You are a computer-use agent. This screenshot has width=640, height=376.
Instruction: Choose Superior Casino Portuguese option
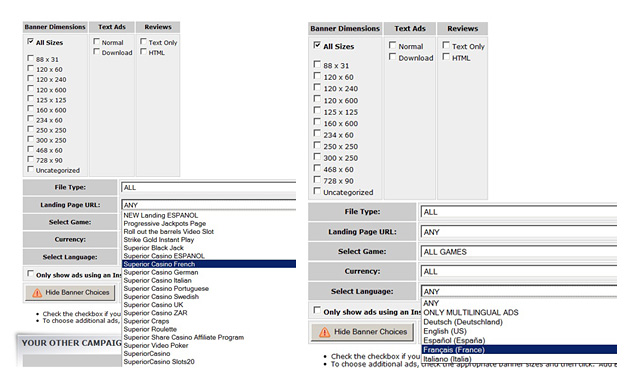click(x=209, y=289)
